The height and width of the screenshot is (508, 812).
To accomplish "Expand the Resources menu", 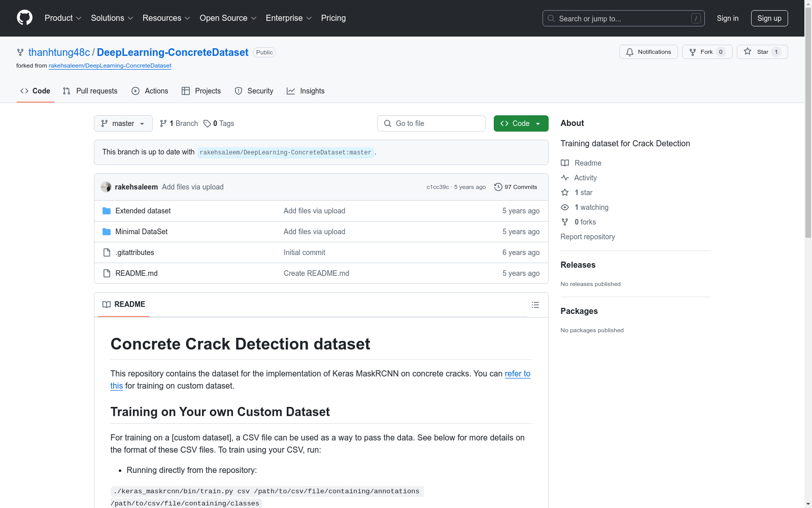I will pos(166,18).
